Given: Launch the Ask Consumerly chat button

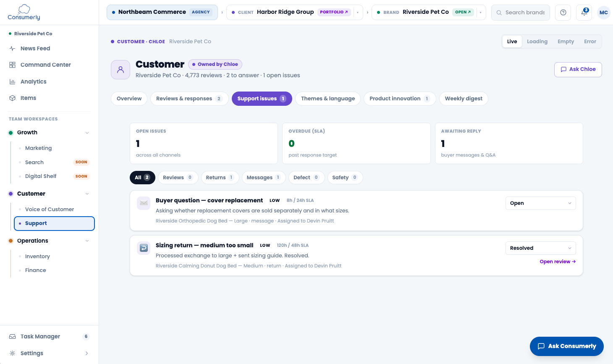Looking at the screenshot, I should pyautogui.click(x=567, y=346).
